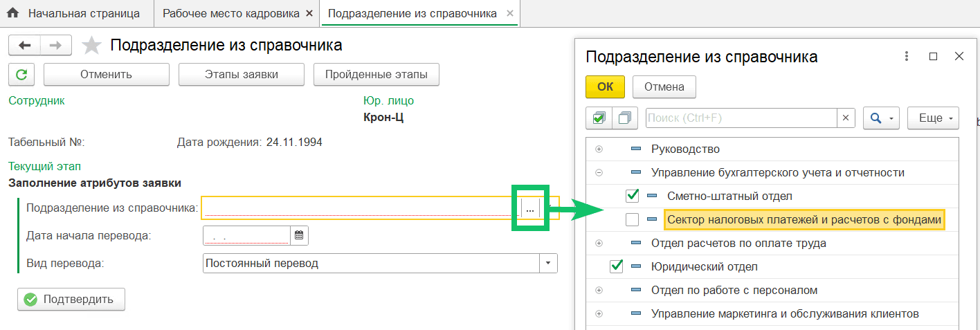Image resolution: width=980 pixels, height=330 pixels.
Task: Click the yellow ОК button
Action: tap(605, 87)
